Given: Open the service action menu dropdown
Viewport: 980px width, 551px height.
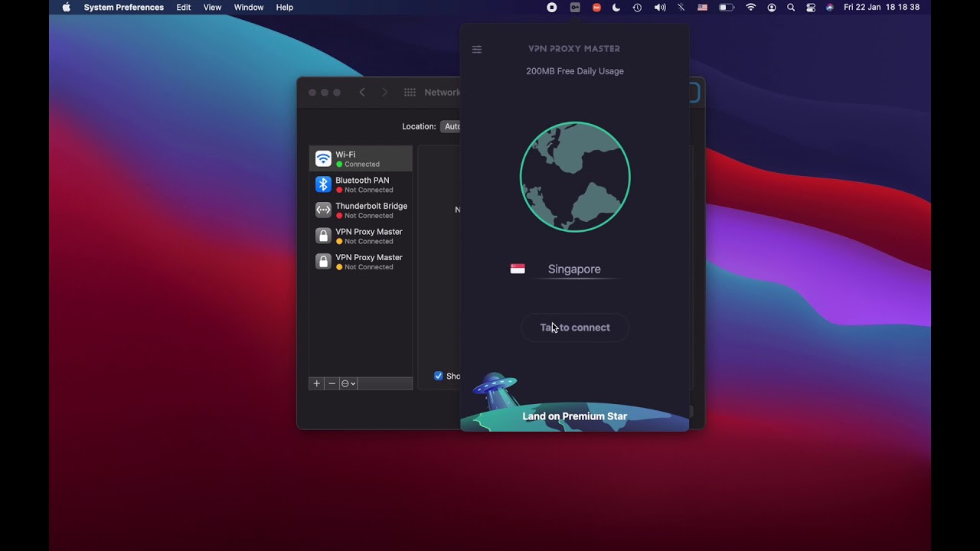Looking at the screenshot, I should pyautogui.click(x=348, y=383).
